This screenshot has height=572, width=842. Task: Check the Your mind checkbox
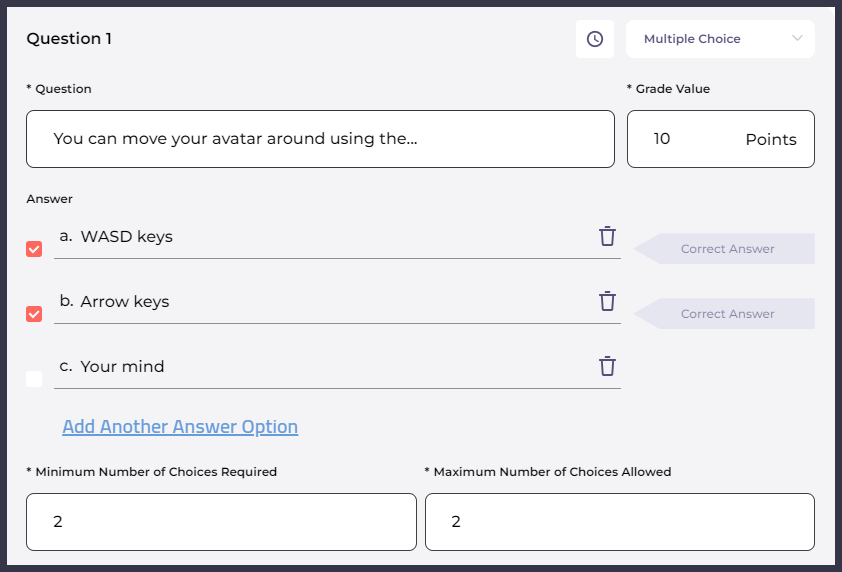(34, 379)
